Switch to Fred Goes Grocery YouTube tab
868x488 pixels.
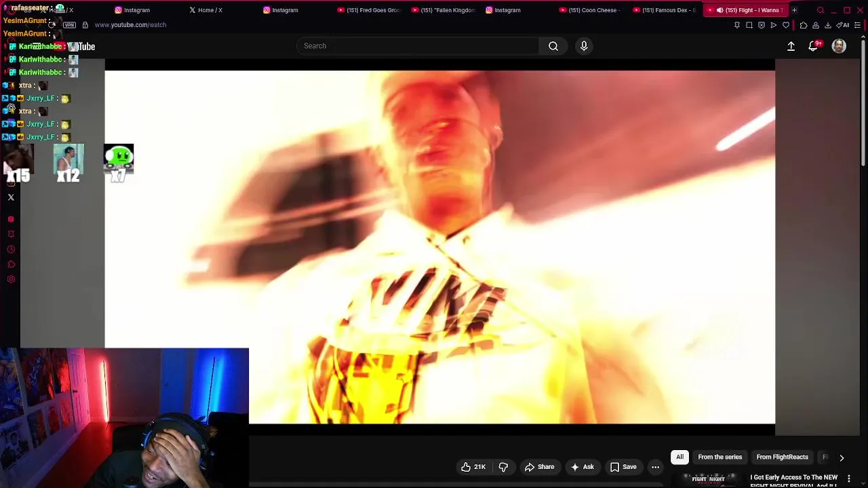(368, 10)
